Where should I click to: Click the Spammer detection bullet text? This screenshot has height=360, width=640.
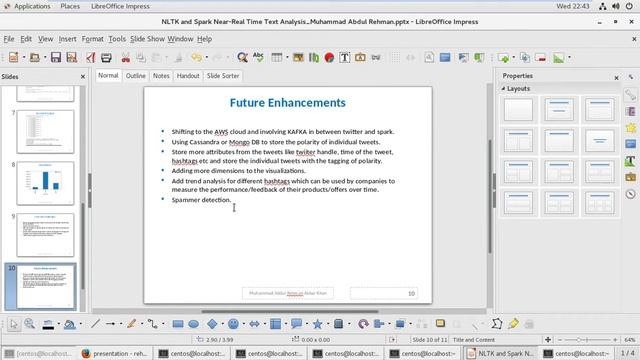click(x=201, y=200)
